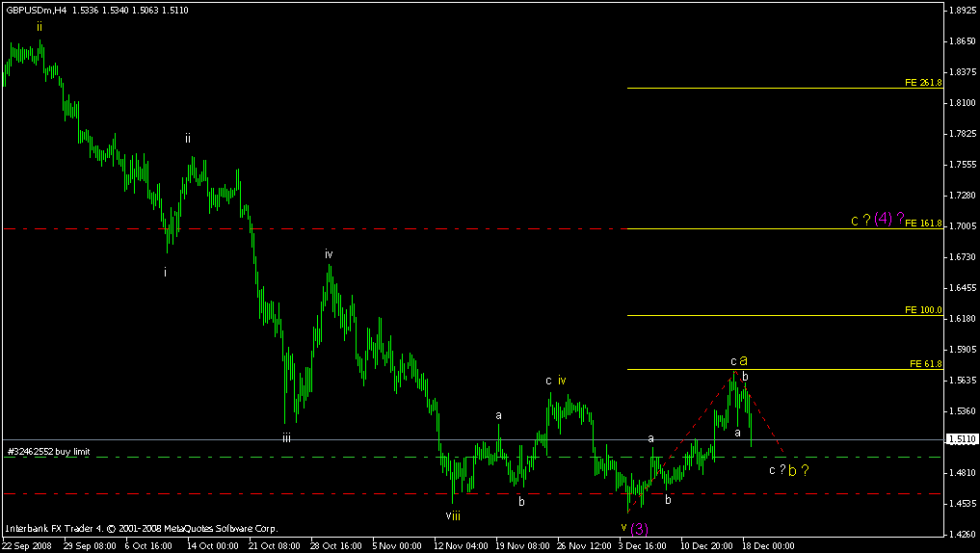Click the 29 Sep 08:00 time label
Viewport: 980px width, 553px height.
pos(88,545)
